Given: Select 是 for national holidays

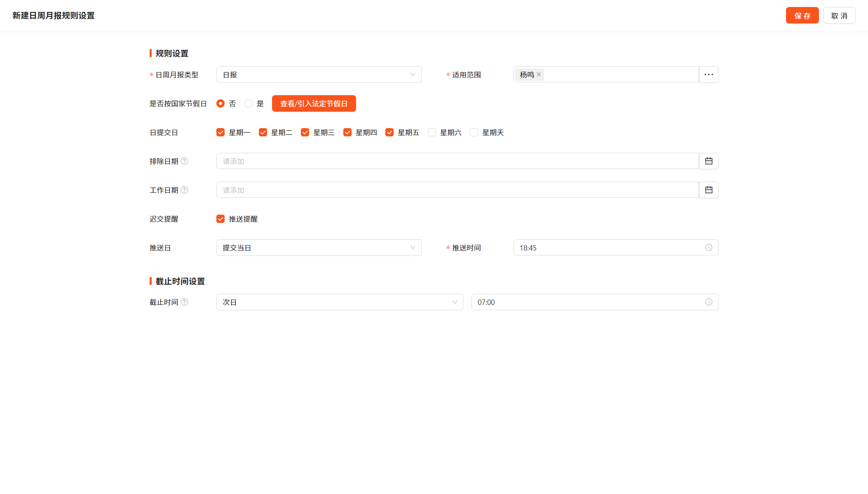Looking at the screenshot, I should pos(249,103).
